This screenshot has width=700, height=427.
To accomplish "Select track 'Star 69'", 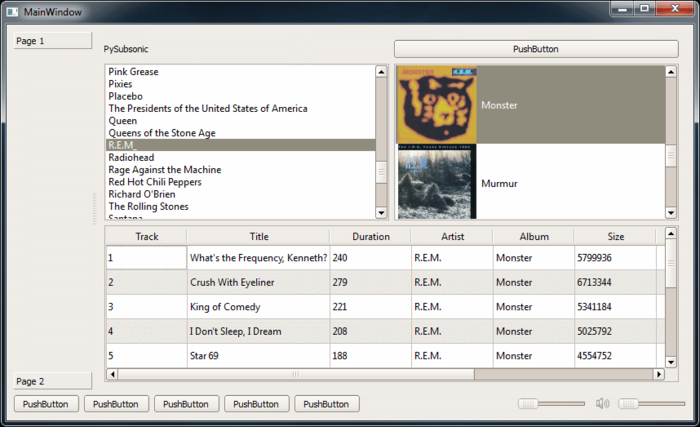I will 258,356.
